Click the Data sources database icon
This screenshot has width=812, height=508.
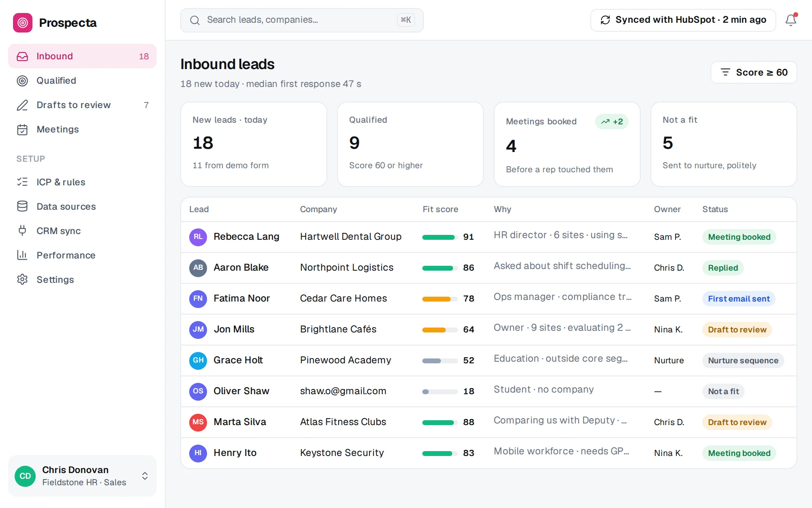22,206
